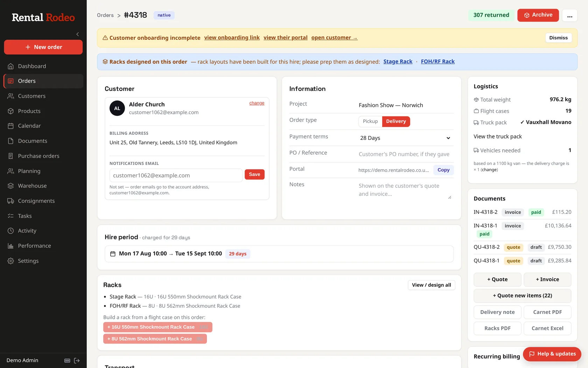Viewport: 588px width, 368px height.
Task: Click the log out icon
Action: (77, 360)
